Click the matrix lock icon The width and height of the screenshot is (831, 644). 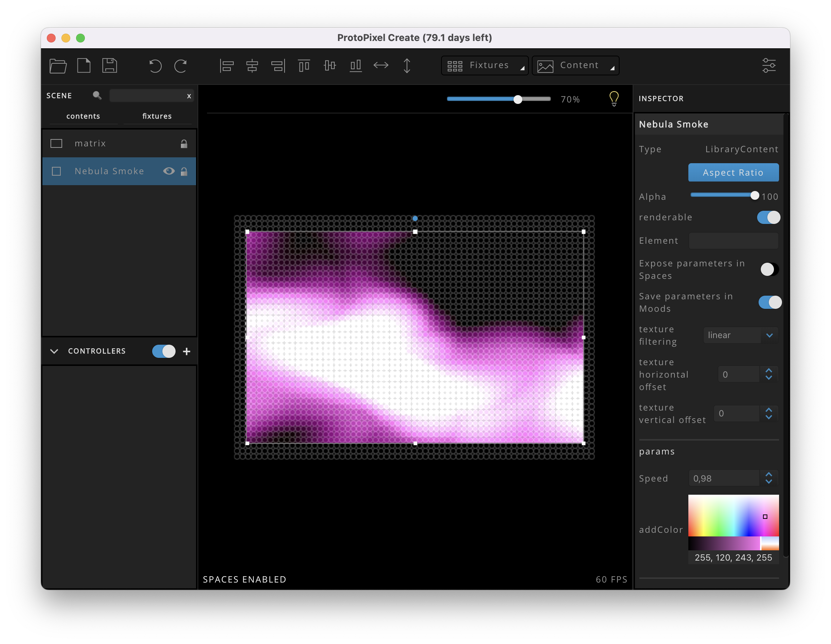(184, 143)
